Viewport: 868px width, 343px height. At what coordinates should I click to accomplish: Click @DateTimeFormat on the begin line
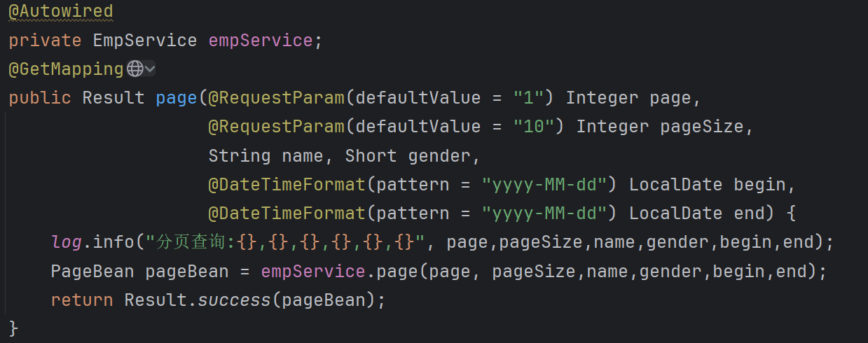tap(287, 184)
